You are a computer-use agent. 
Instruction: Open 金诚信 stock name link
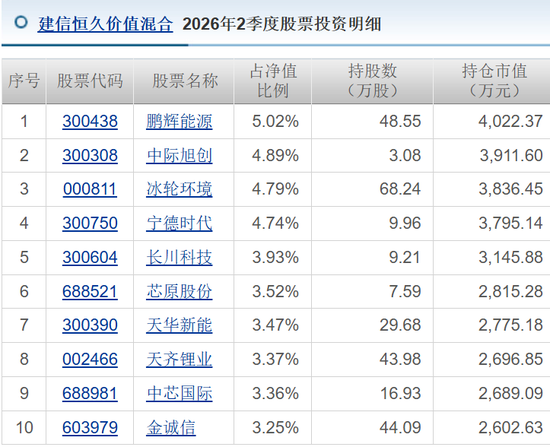171,427
